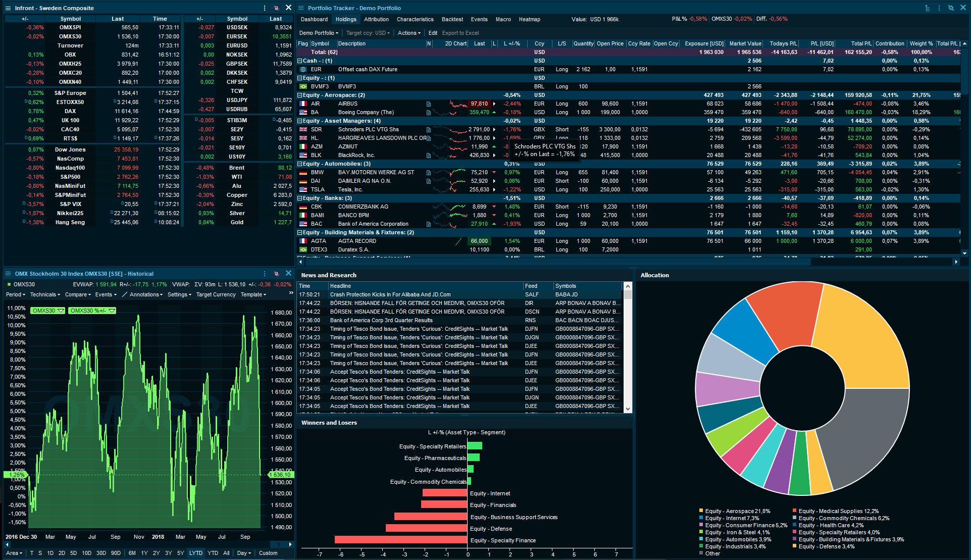Open the Day resolution dropdown

click(244, 553)
